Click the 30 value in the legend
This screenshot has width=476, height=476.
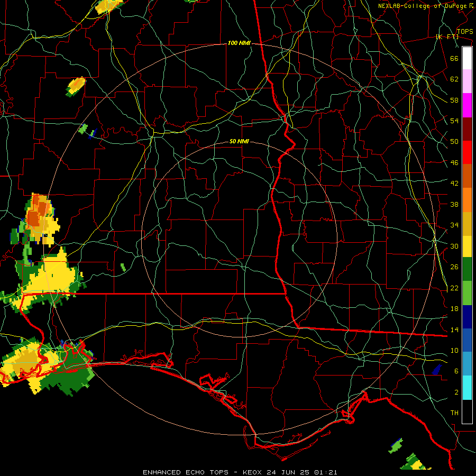[x=454, y=246]
